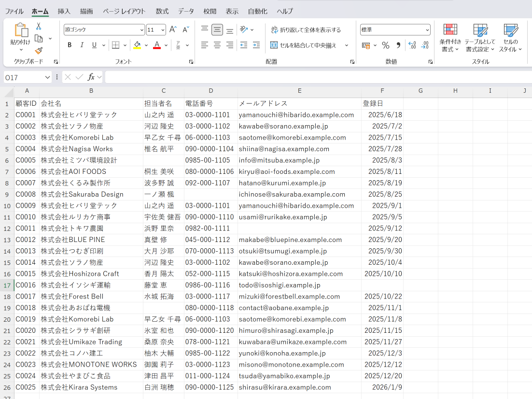Image resolution: width=532 pixels, height=399 pixels.
Task: Open the font dialog launcher in フォント group
Action: [191, 62]
